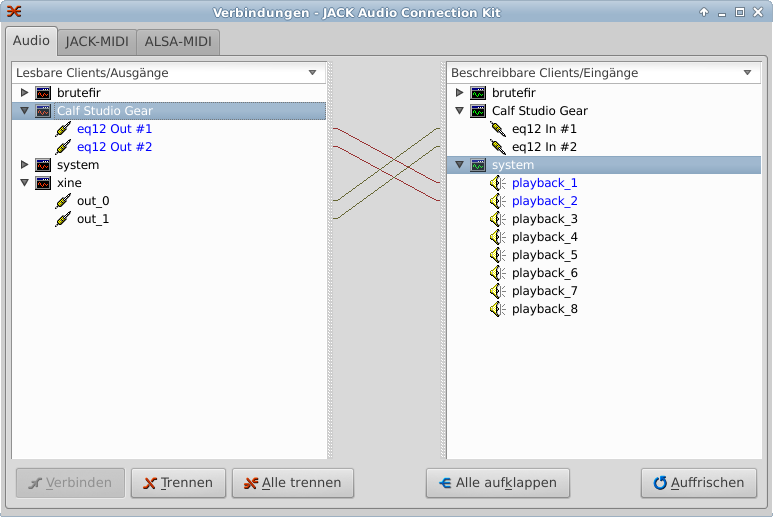Image resolution: width=773 pixels, height=517 pixels.
Task: Click the Alle trennen button
Action: pos(293,483)
